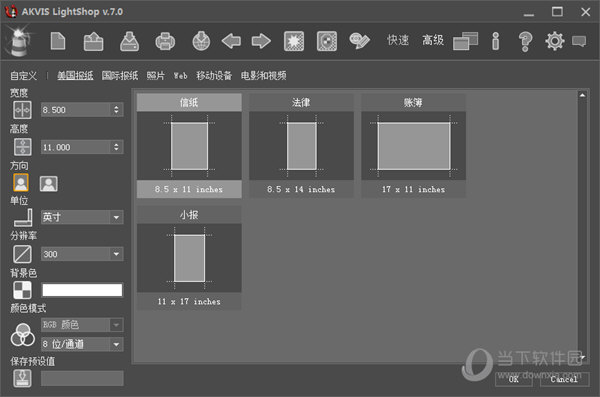The image size is (600, 397).
Task: Open the 300 resolution dropdown
Action: click(x=82, y=254)
